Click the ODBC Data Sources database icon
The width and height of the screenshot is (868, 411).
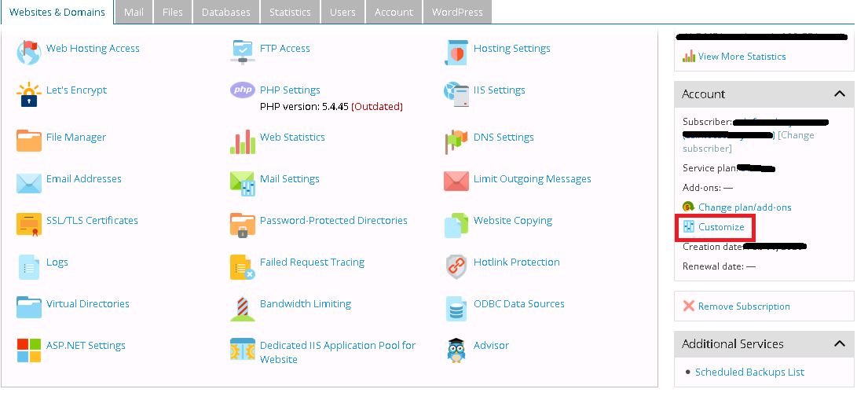click(456, 309)
